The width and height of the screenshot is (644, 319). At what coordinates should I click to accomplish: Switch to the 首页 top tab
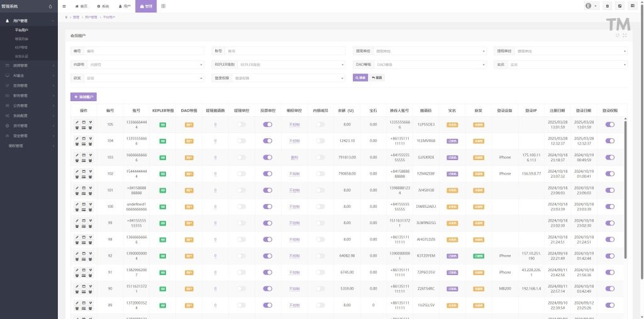coord(82,6)
